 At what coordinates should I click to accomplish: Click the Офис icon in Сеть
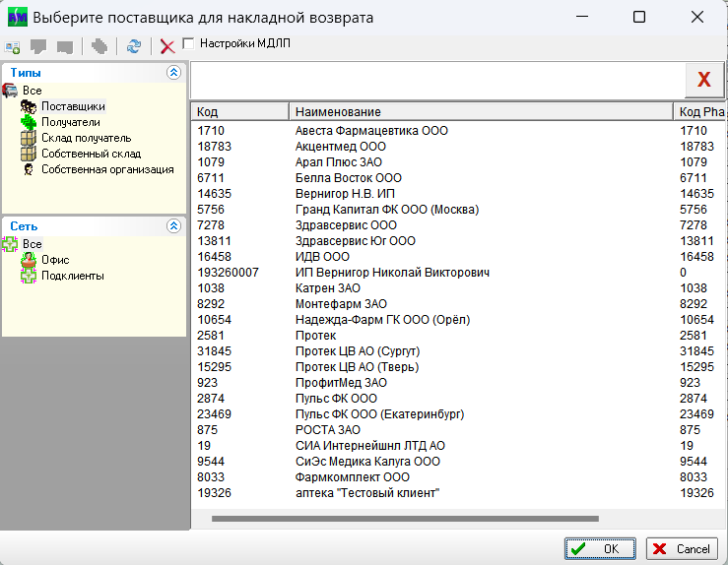click(29, 260)
